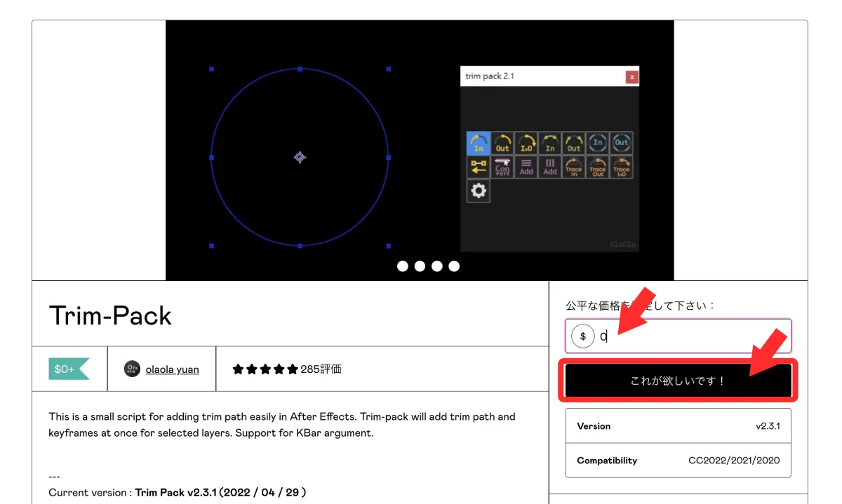The image size is (842, 504).
Task: Select the yellow Out trim icon
Action: (x=502, y=144)
